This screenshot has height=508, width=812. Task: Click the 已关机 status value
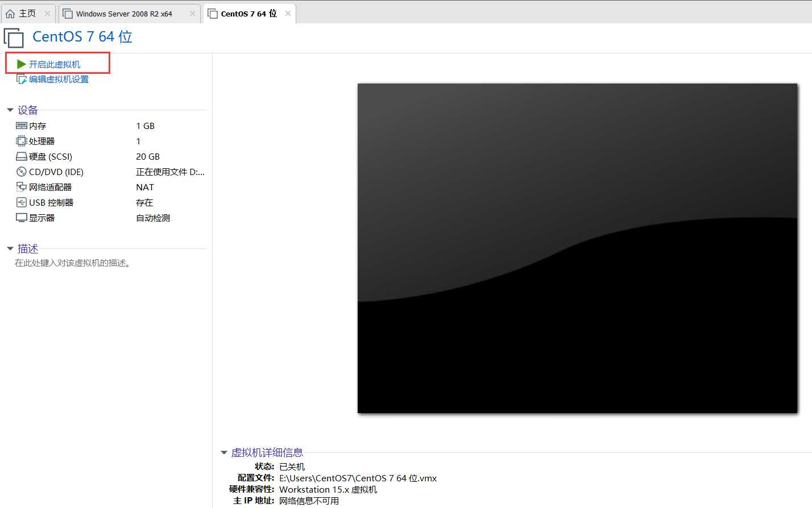point(292,467)
